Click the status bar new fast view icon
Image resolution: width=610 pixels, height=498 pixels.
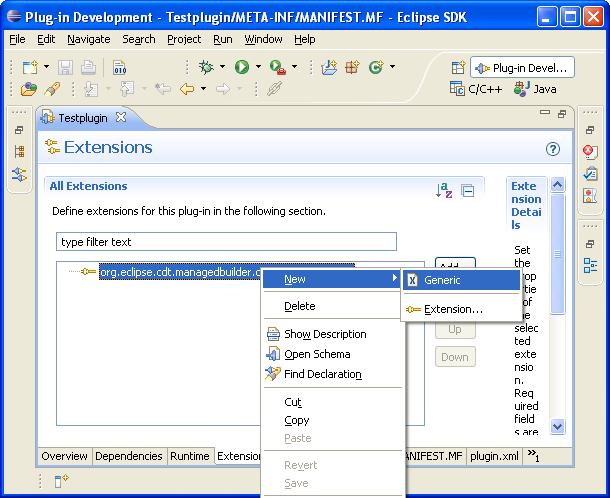click(x=61, y=481)
